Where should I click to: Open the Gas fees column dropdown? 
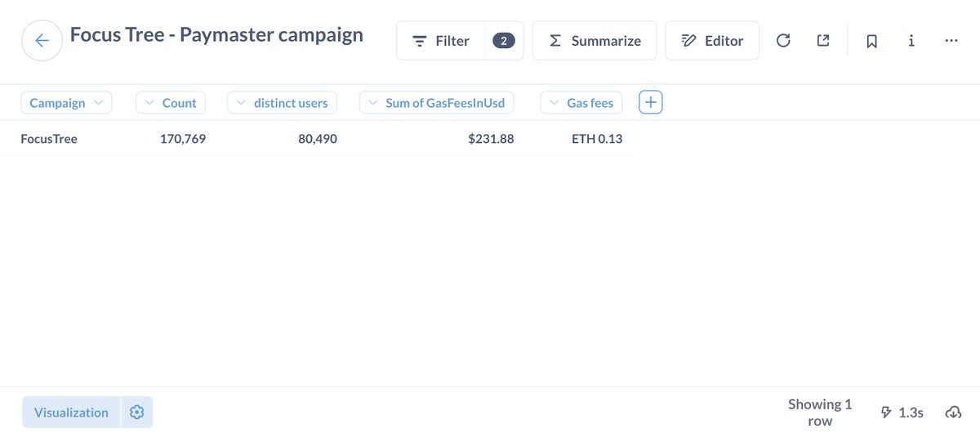click(581, 103)
